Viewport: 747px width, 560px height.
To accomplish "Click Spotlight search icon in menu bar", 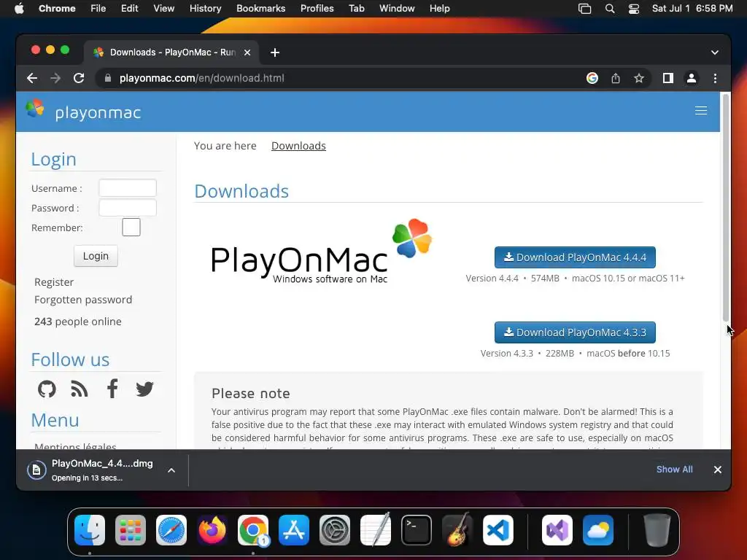I will point(610,9).
